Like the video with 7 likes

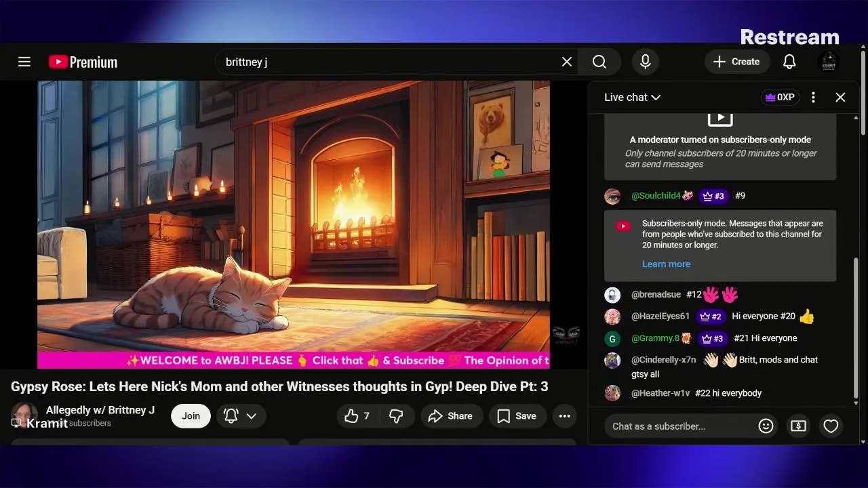point(358,415)
